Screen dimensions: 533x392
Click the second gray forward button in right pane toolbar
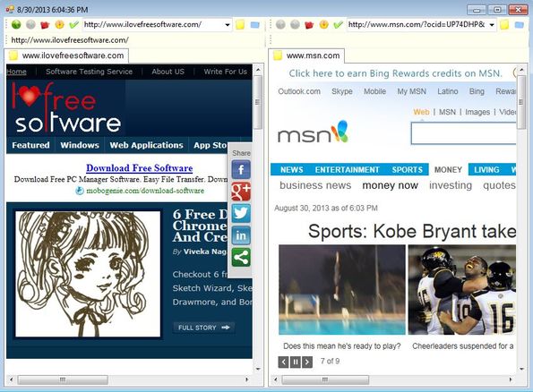295,24
